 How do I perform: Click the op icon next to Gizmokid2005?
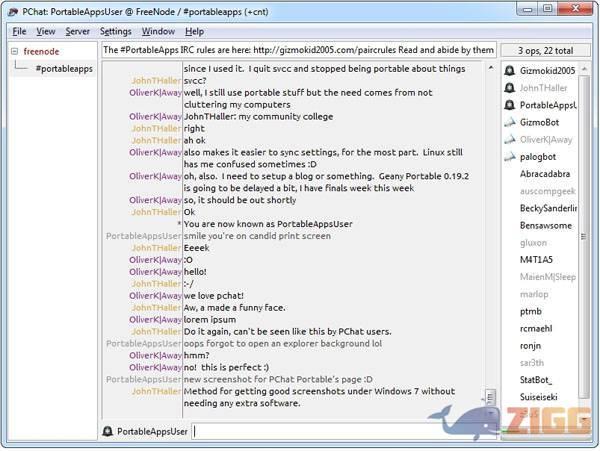click(510, 71)
